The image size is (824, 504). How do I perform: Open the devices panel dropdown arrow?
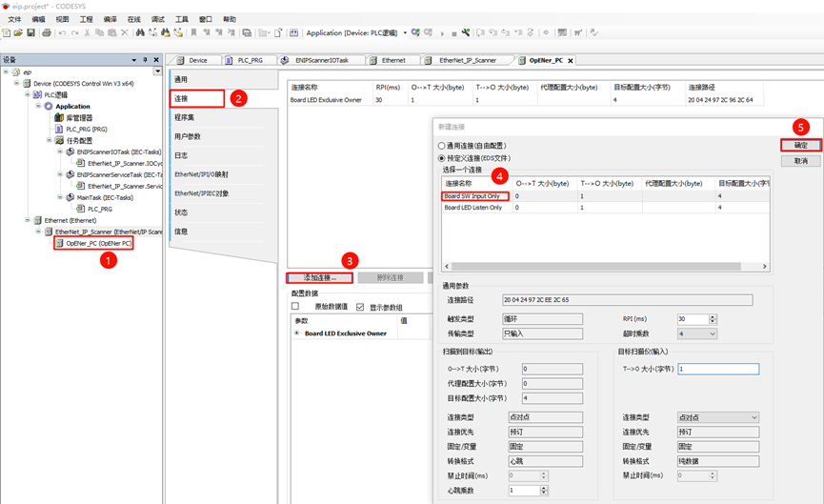click(x=134, y=60)
